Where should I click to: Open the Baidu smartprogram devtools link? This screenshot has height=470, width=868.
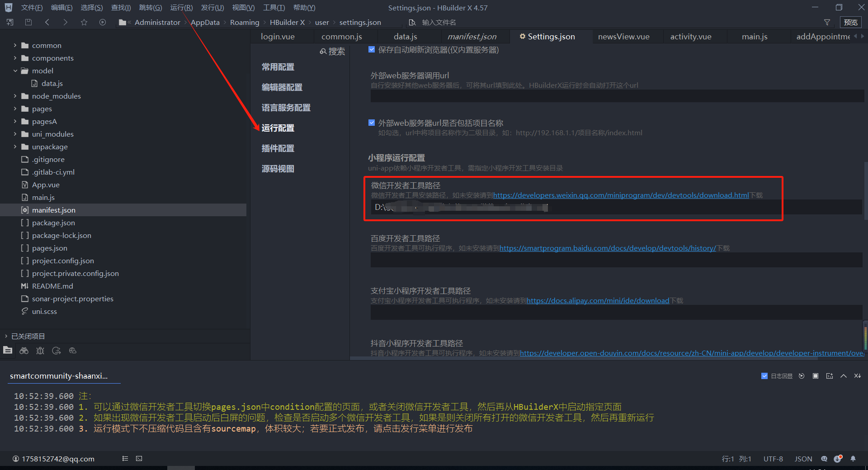608,248
